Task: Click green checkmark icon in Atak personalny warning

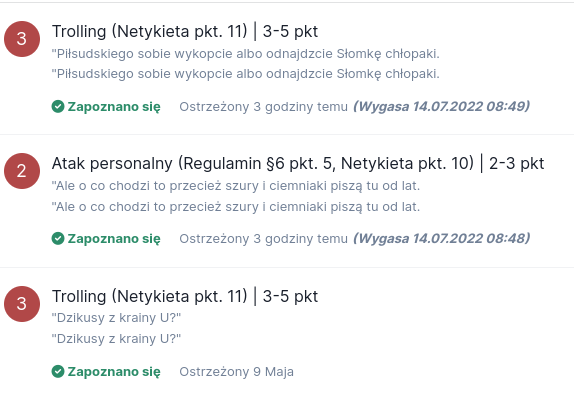Action: [58, 238]
